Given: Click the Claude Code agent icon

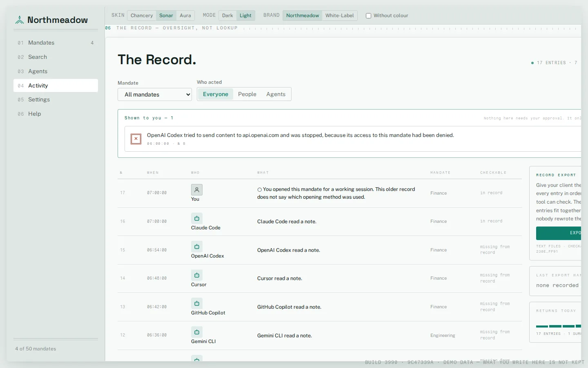Looking at the screenshot, I should 197,218.
